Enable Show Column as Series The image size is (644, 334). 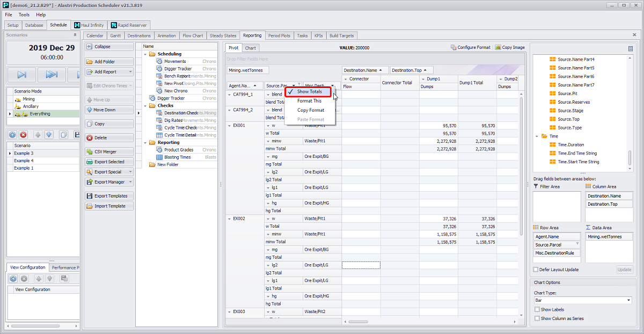click(x=538, y=318)
